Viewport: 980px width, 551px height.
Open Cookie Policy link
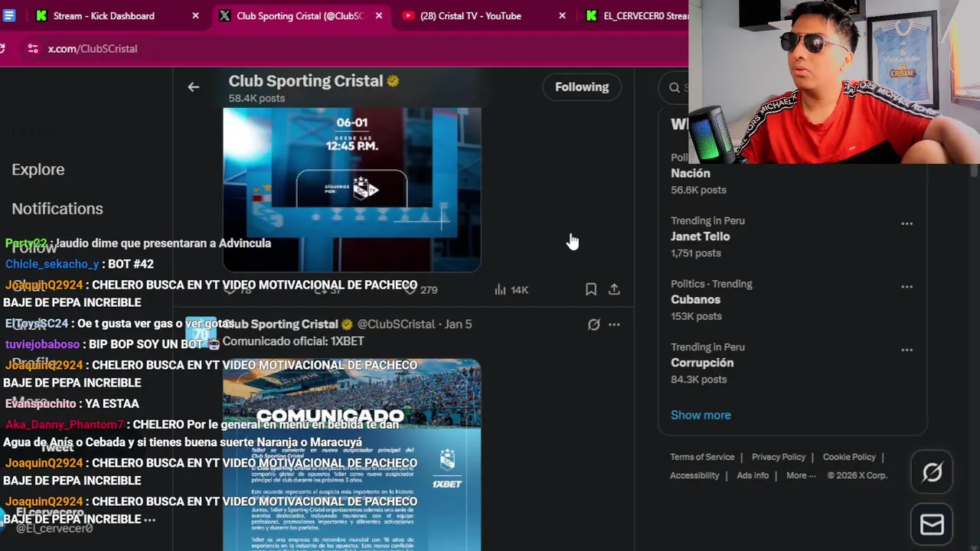point(849,457)
